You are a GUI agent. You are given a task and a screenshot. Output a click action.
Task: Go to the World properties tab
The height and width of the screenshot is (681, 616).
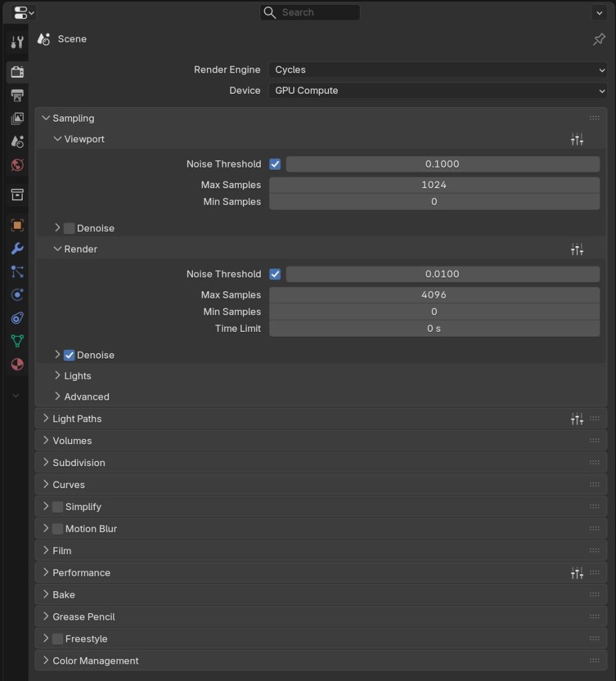[x=17, y=165]
